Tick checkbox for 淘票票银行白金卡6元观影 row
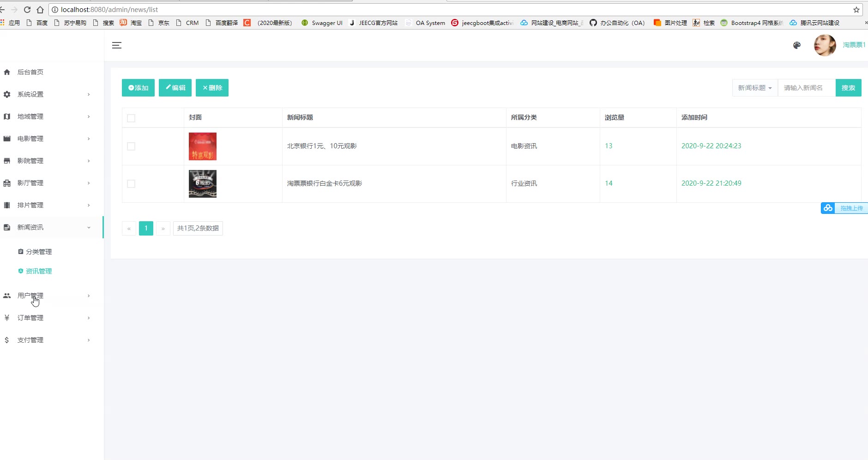Viewport: 868px width, 460px height. click(131, 184)
